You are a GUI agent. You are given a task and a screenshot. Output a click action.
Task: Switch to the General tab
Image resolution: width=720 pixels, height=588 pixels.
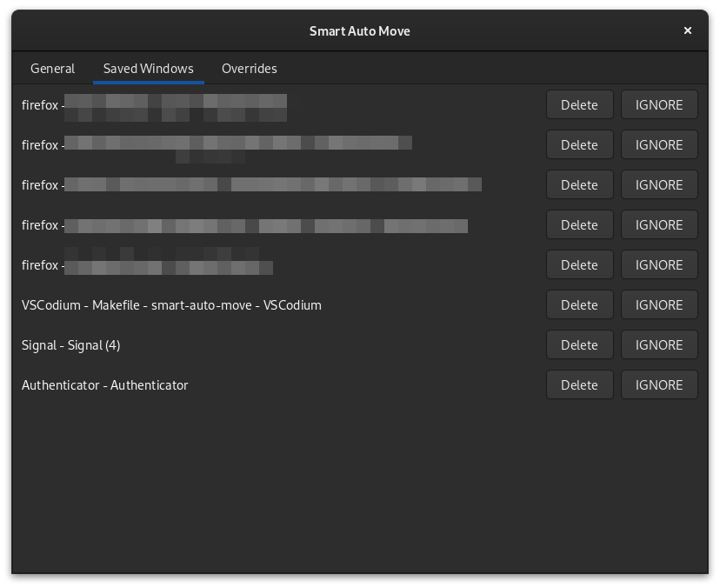[x=52, y=69]
